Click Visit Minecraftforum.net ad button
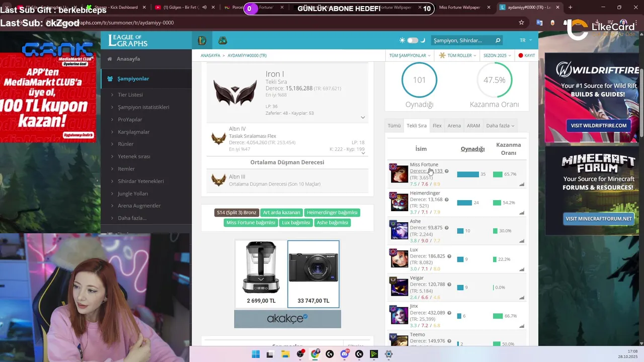The height and width of the screenshot is (362, 644). (598, 219)
